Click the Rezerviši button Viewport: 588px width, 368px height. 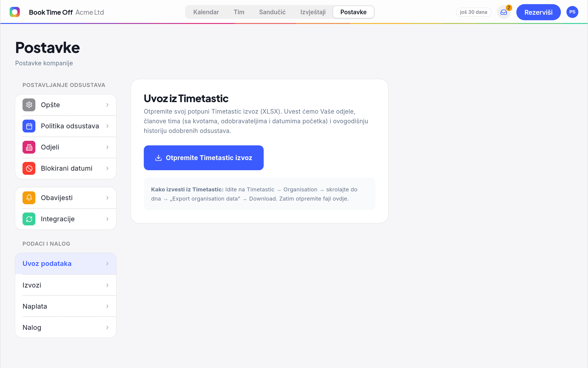point(538,12)
